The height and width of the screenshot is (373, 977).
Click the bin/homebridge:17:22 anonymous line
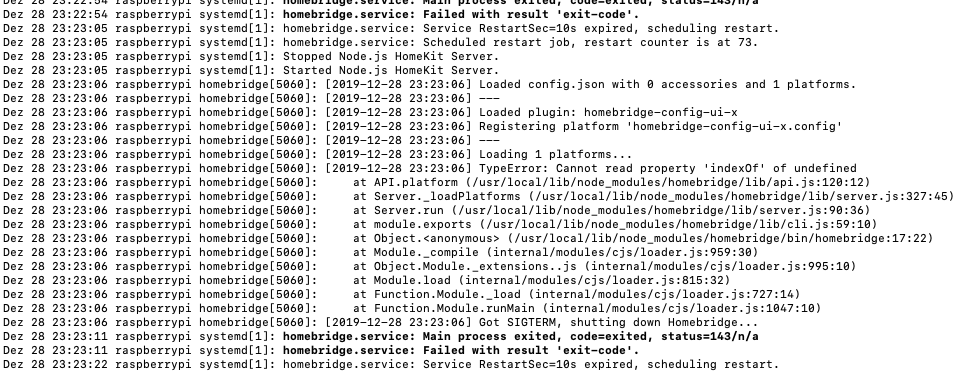tap(468, 238)
